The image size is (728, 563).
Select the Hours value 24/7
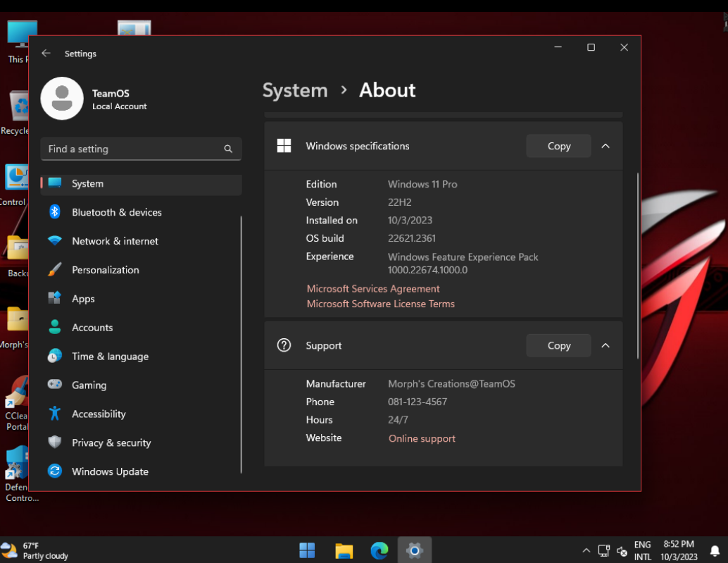(398, 420)
